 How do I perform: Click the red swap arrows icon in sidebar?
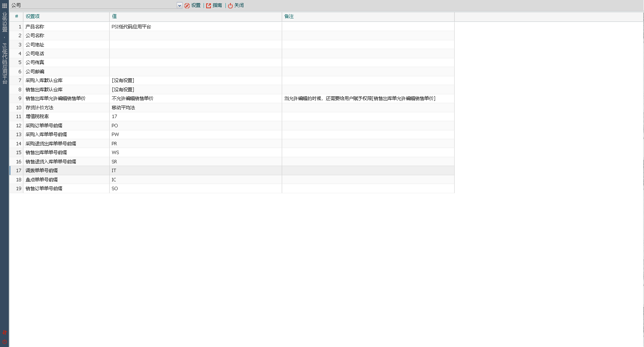[5, 332]
